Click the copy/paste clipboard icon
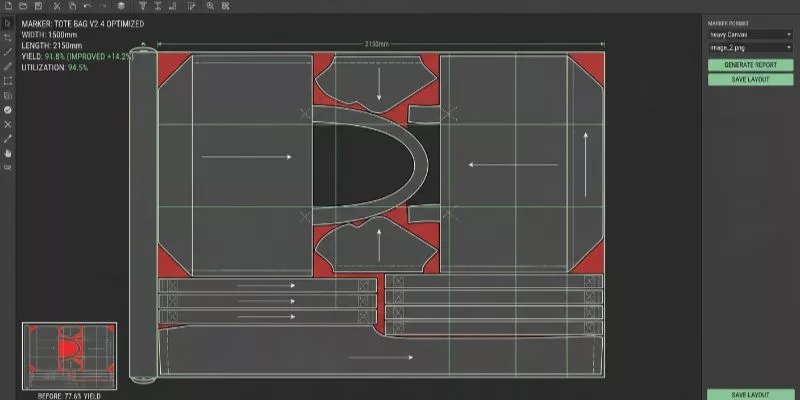Viewport: 800px width, 400px height. [x=72, y=6]
